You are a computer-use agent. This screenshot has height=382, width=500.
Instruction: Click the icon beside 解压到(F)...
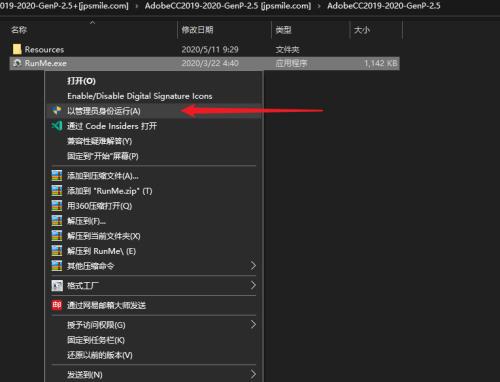pyautogui.click(x=57, y=221)
